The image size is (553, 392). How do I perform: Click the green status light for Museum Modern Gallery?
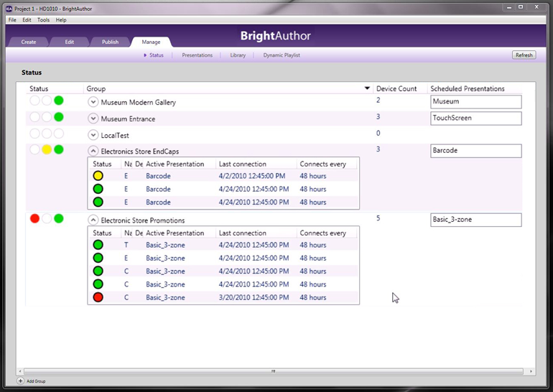tap(59, 101)
